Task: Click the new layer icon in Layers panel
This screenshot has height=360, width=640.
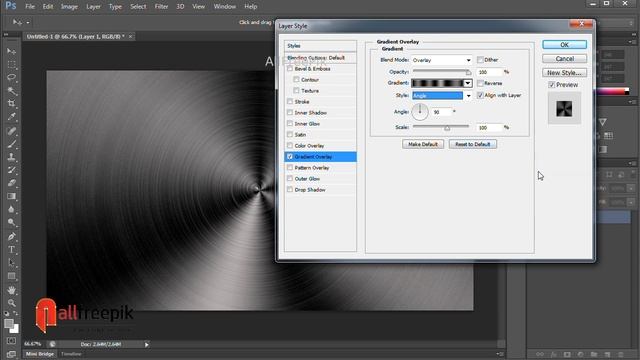Action: [607, 354]
